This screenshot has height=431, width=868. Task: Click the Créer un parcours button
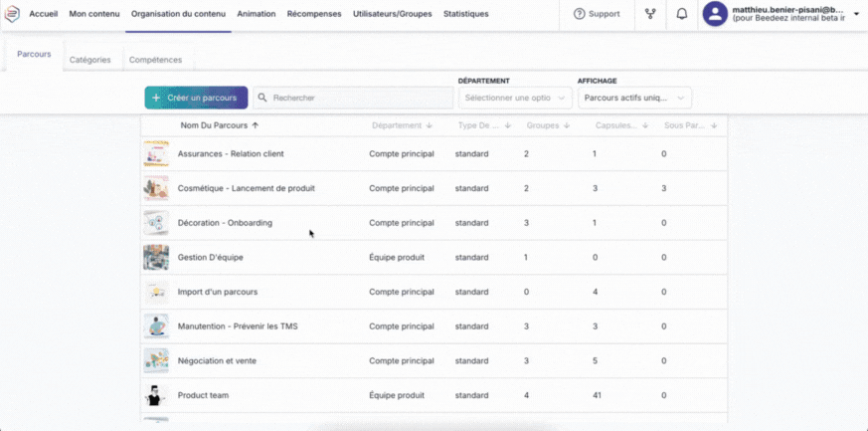click(196, 98)
